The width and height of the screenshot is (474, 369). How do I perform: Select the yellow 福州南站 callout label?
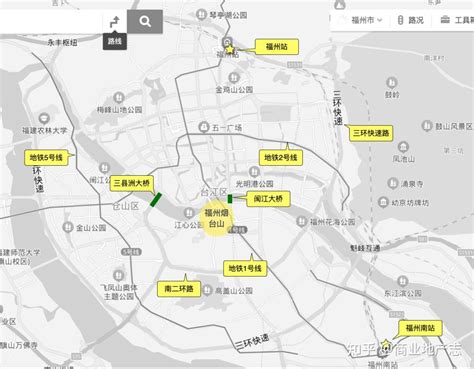[420, 328]
